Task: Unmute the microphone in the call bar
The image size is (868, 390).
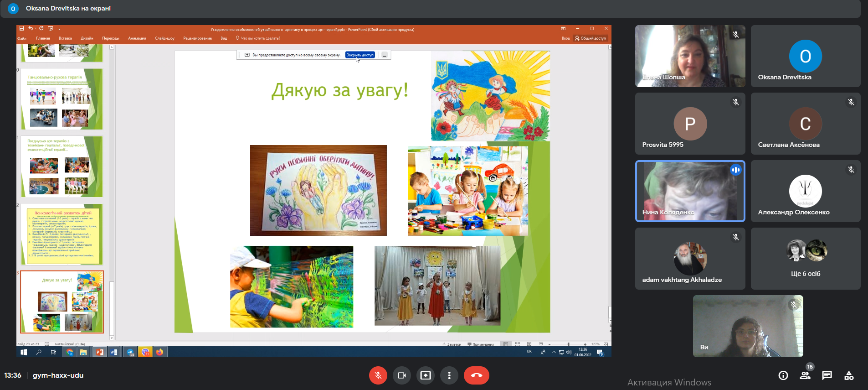Action: coord(378,375)
